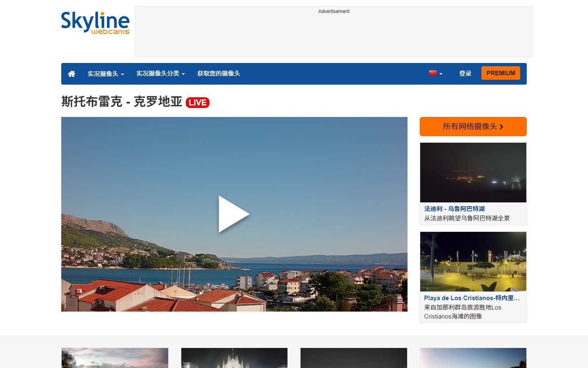Click Playa de Los Cristianos title link
Screen dimensions: 588x368
pyautogui.click(x=472, y=298)
